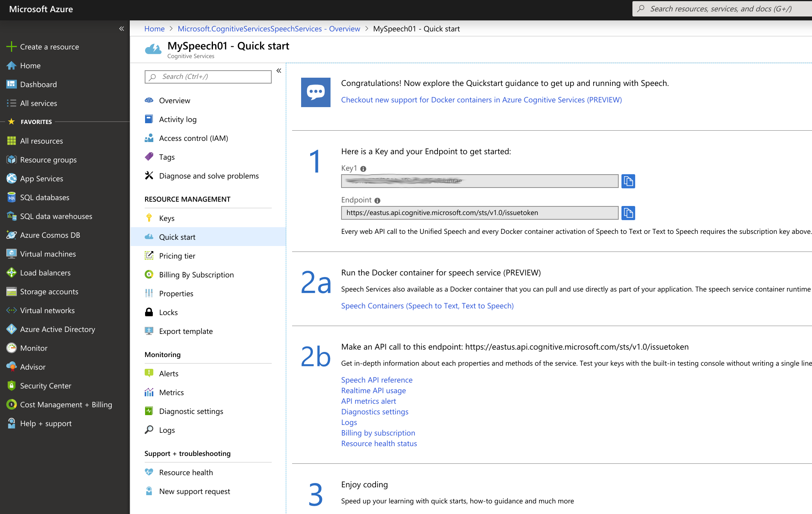The image size is (812, 514).
Task: Expand the Resource Management section
Action: (x=187, y=199)
